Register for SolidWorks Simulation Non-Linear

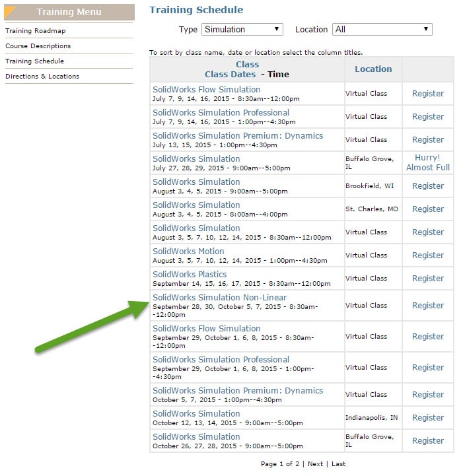(x=428, y=306)
